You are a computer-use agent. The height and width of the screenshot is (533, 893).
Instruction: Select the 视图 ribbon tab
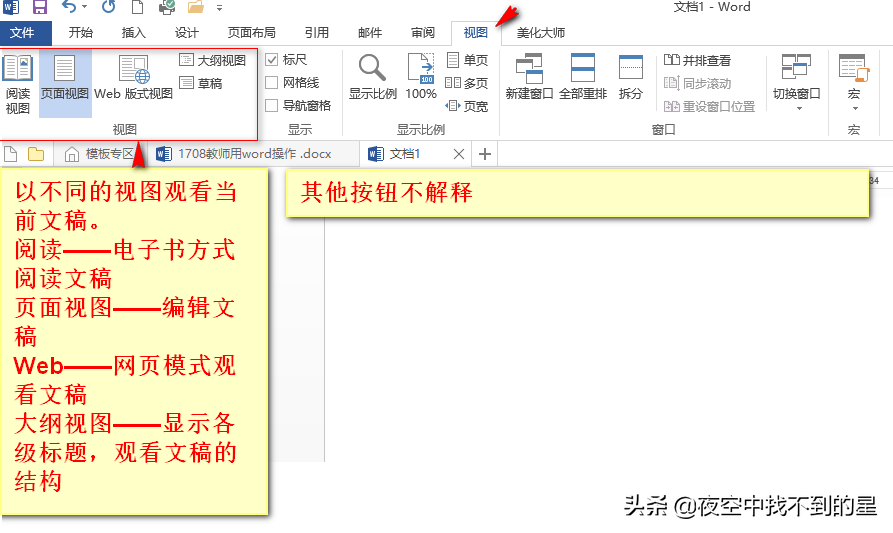(476, 33)
